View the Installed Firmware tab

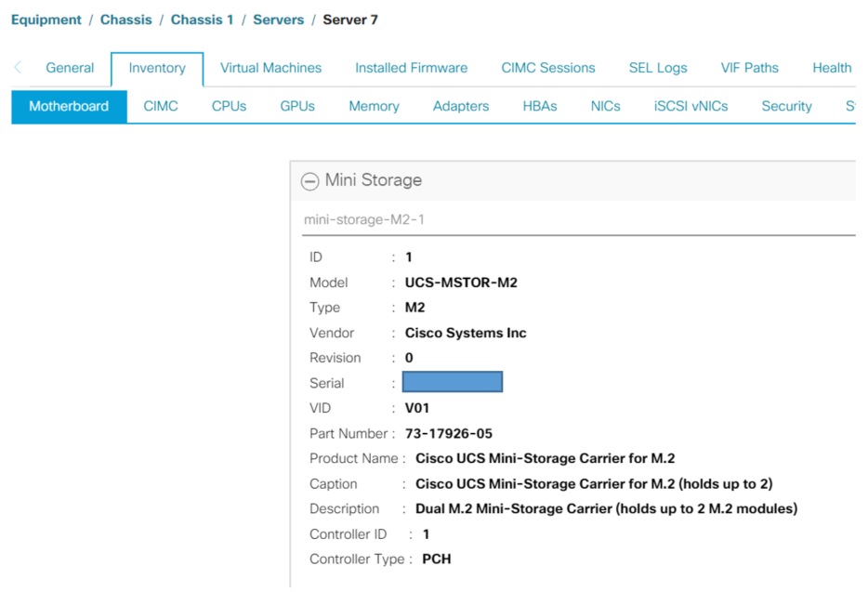pos(411,67)
